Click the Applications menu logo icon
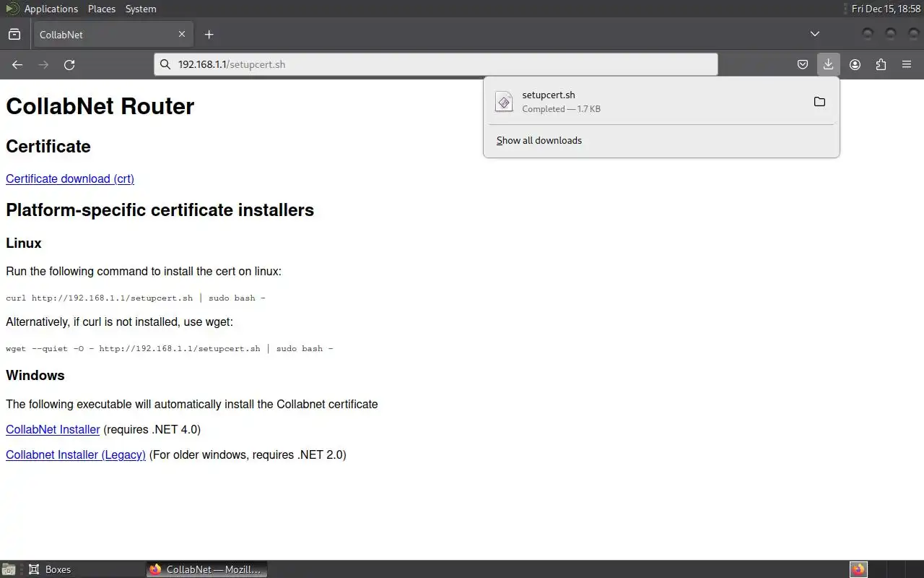The width and height of the screenshot is (924, 578). coord(12,9)
